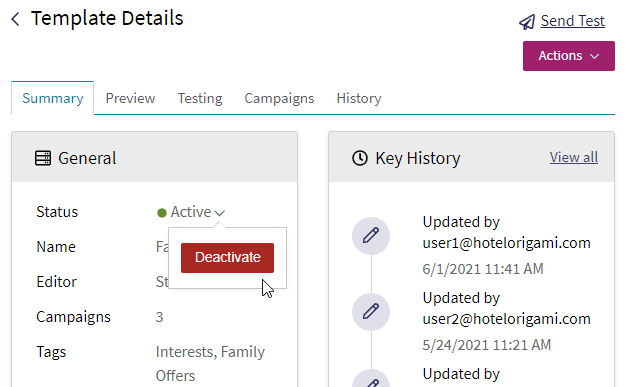
Task: Expand the Active status dropdown chevron
Action: 220,213
